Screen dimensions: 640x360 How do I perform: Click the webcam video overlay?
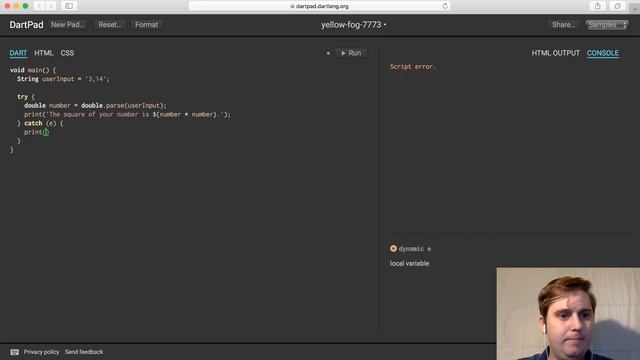(x=568, y=313)
